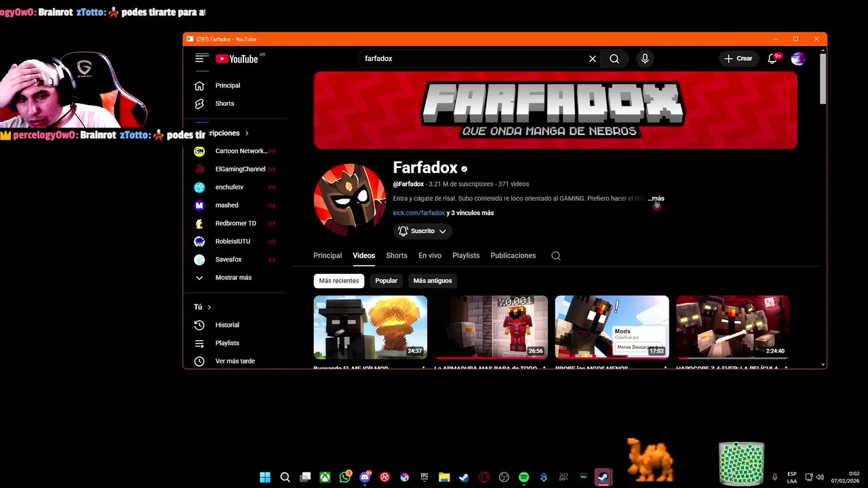Clear the search box with the X
Image resolution: width=868 pixels, height=488 pixels.
[593, 59]
